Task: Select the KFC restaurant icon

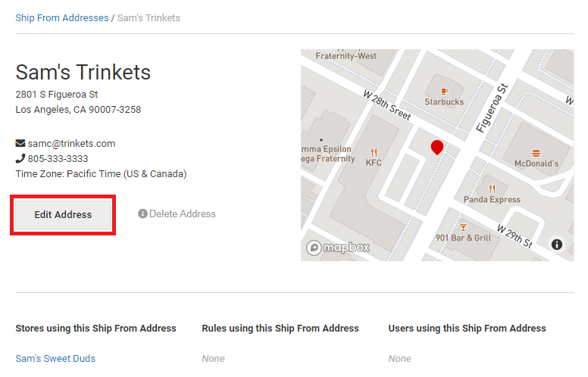Action: (x=374, y=152)
